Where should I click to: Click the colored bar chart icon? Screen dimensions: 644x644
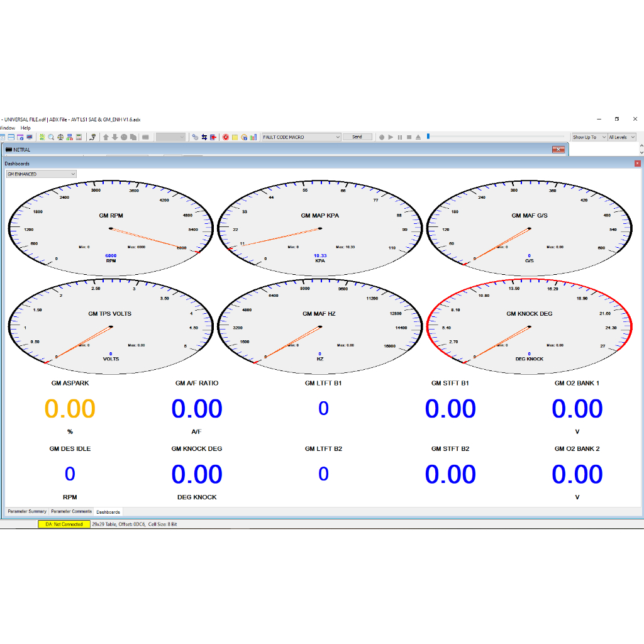pyautogui.click(x=253, y=137)
